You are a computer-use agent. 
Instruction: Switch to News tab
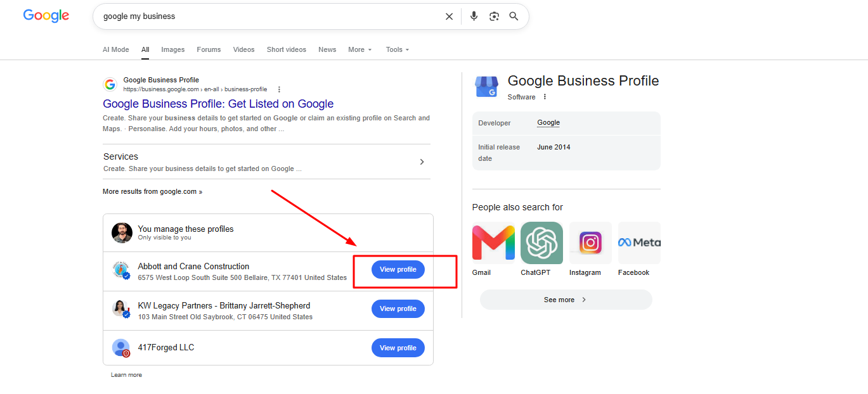[327, 49]
